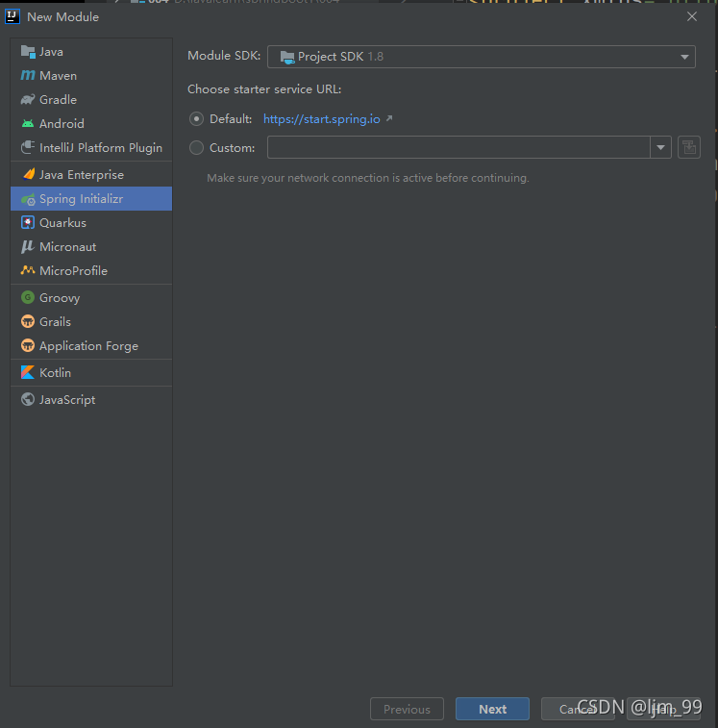The height and width of the screenshot is (728, 718).
Task: Click the Gradle elephant icon
Action: coord(28,99)
